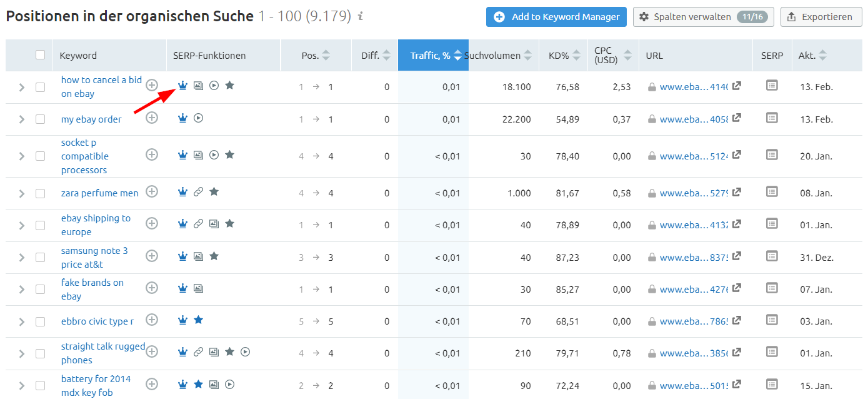Screen dimensions: 868x399
Task: Click crown icon in 'how to cancel a bid' row
Action: (182, 86)
